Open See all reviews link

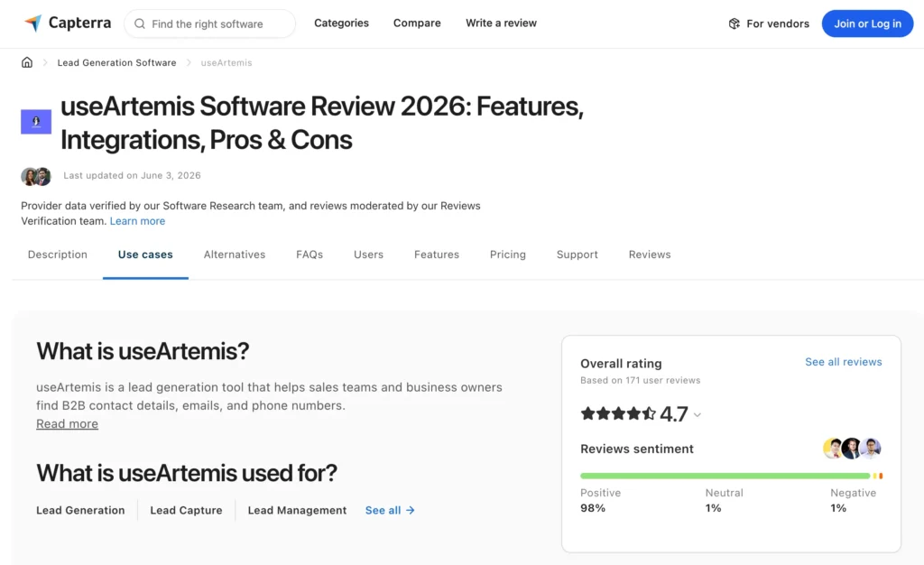(844, 362)
